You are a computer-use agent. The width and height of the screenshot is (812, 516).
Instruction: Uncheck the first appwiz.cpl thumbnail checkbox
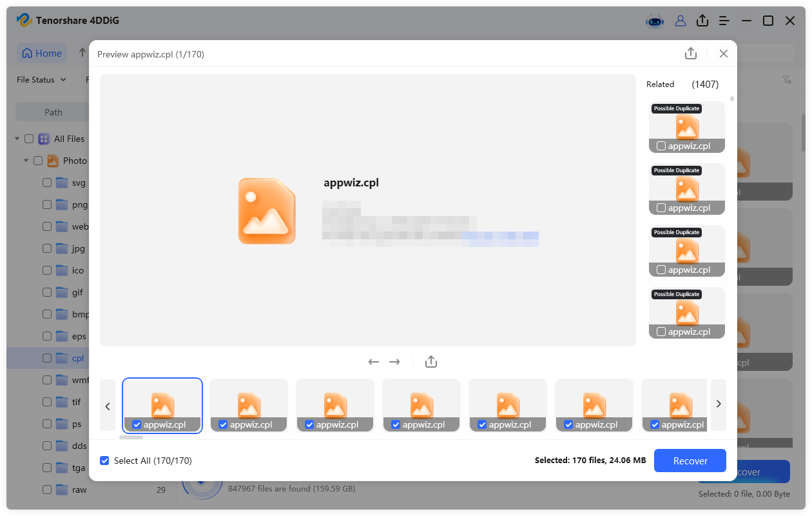click(137, 424)
